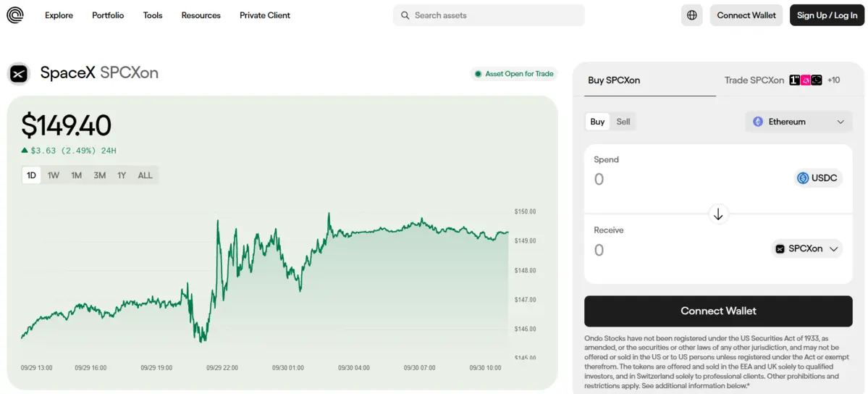
Task: Click the $149.00 axis label
Action: click(x=525, y=241)
